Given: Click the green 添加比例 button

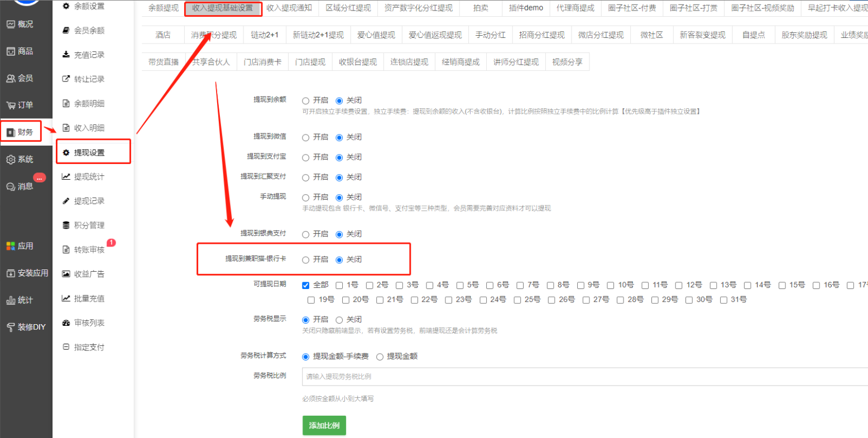Looking at the screenshot, I should click(324, 425).
